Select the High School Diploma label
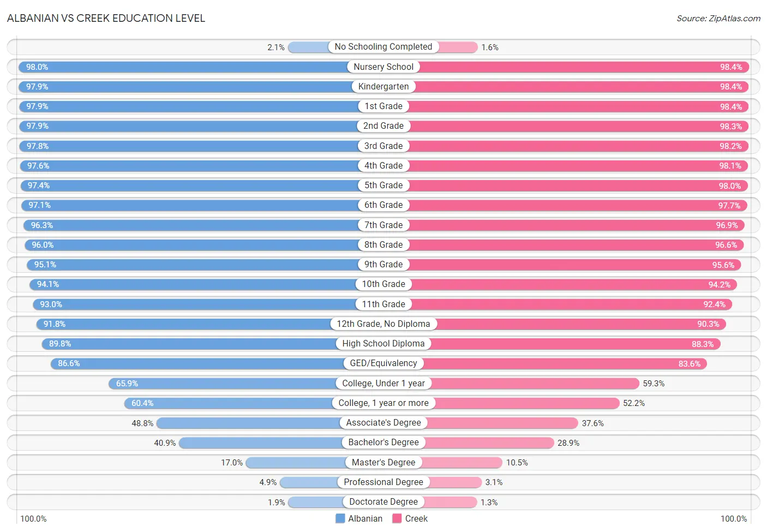Viewport: 767px width, 532px height. coord(383,343)
